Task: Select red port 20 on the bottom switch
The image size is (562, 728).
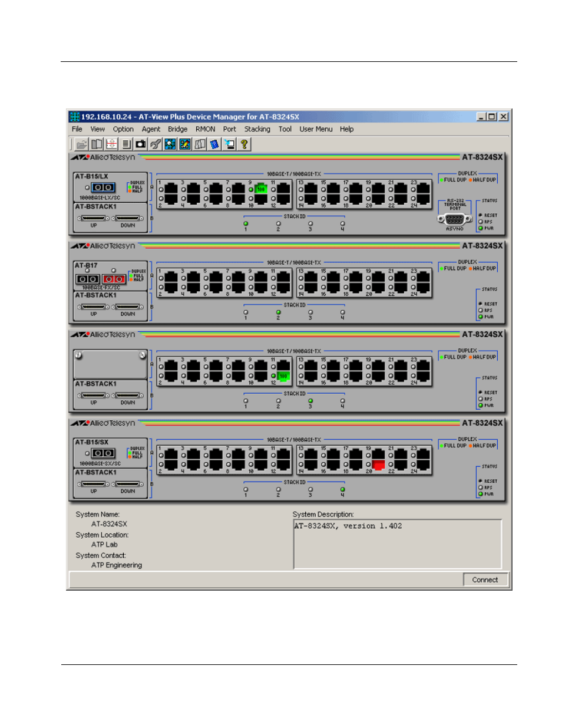Action: coord(378,465)
